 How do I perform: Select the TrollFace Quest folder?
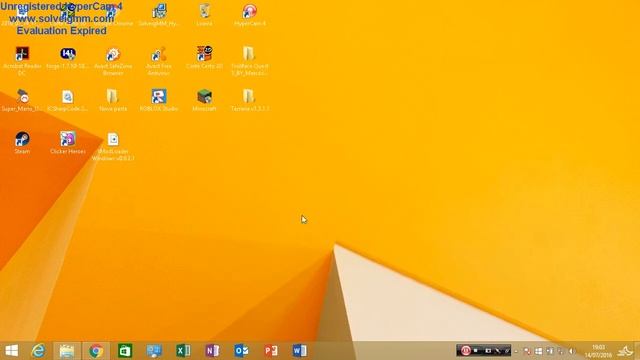tap(249, 60)
